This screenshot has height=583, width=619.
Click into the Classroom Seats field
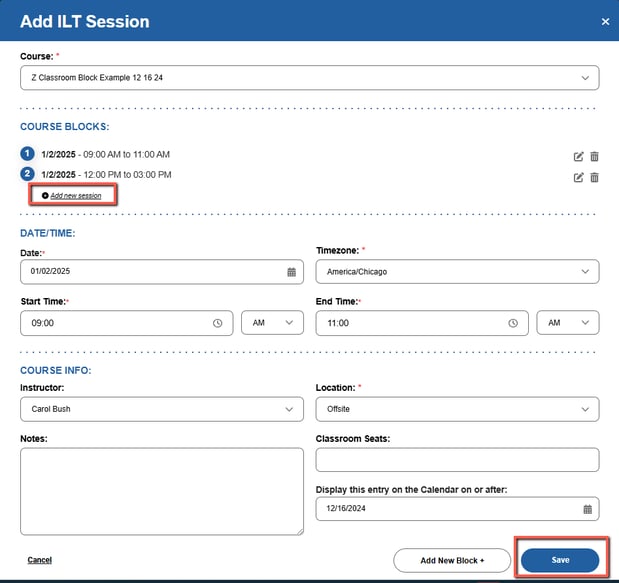point(457,459)
